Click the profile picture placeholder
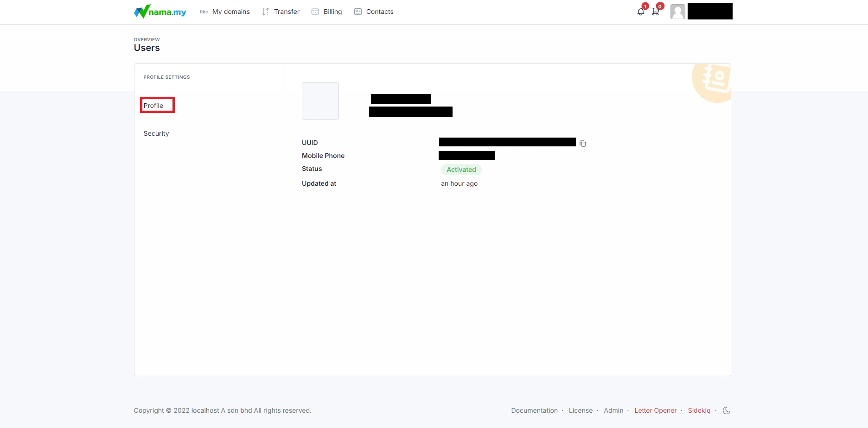 point(320,101)
